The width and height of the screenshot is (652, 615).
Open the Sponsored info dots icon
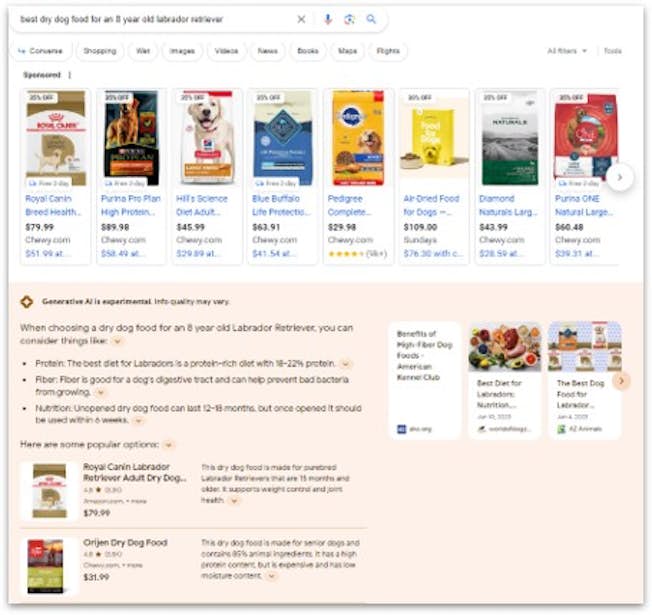click(x=69, y=75)
